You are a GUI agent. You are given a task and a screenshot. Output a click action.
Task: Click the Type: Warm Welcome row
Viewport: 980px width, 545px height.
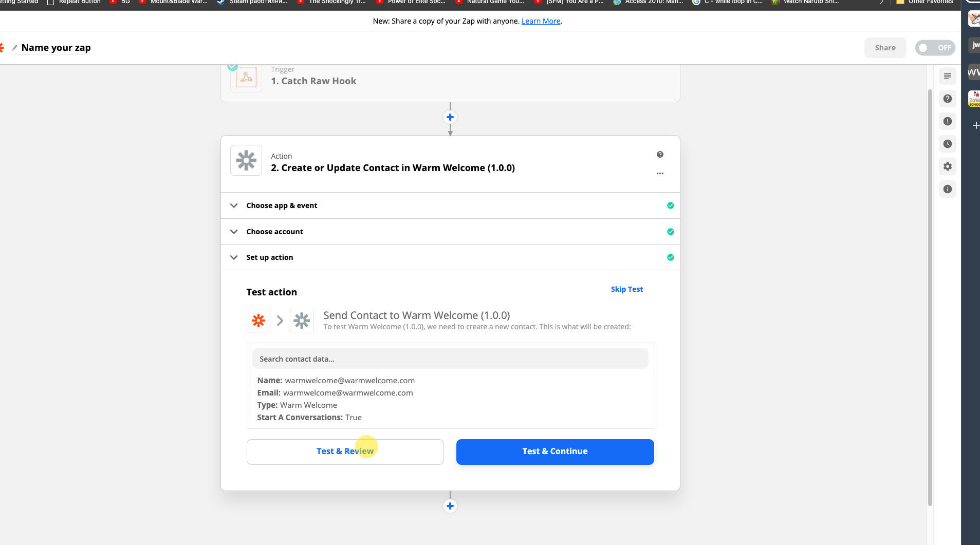[297, 405]
